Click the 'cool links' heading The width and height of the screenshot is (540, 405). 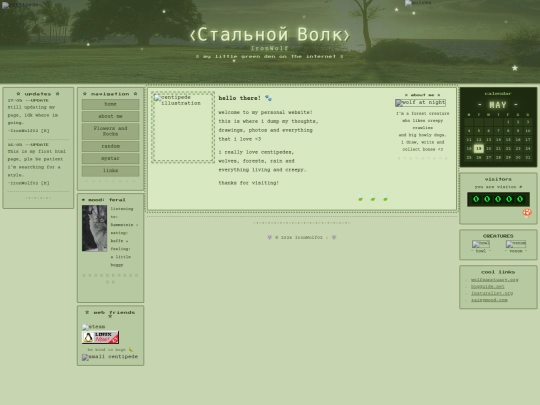point(498,272)
